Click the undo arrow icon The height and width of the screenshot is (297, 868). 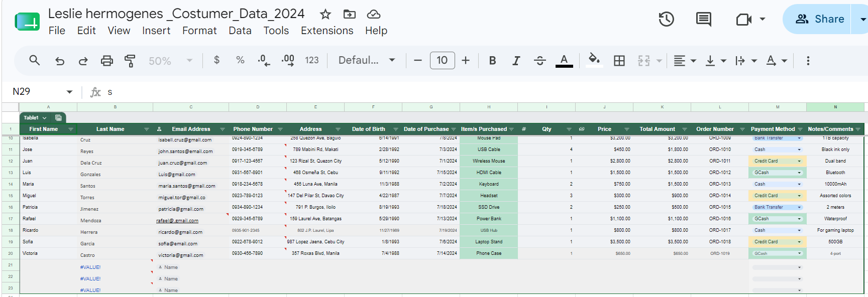[x=60, y=61]
